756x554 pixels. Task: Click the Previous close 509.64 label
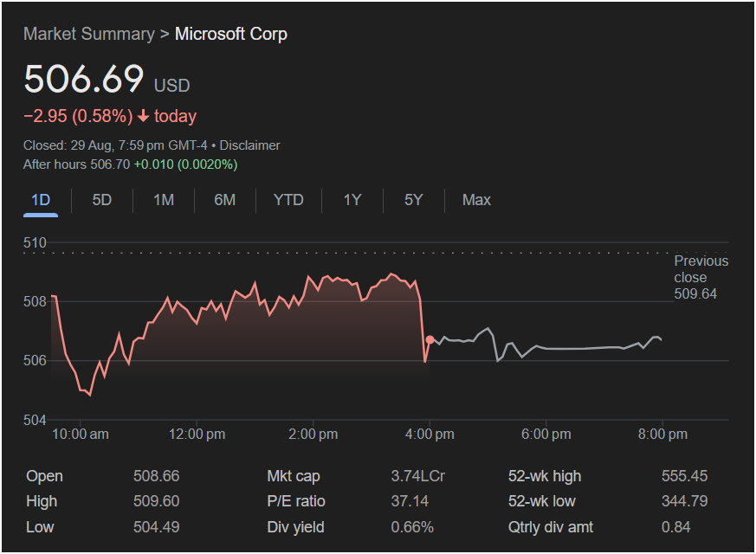(x=701, y=277)
